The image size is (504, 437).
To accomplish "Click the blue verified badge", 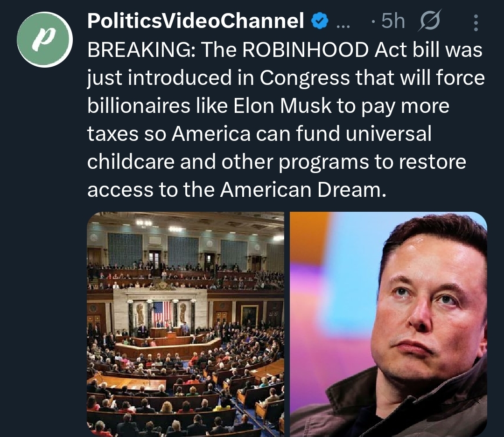I will pos(320,21).
